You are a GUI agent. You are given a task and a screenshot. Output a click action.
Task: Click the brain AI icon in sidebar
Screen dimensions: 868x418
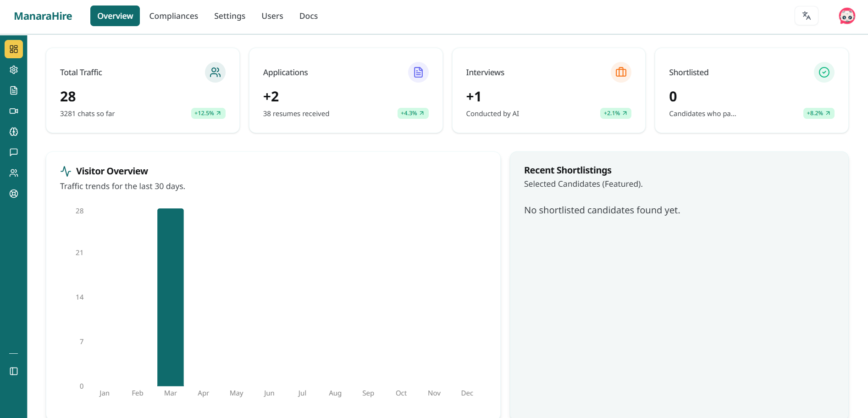coord(14,132)
